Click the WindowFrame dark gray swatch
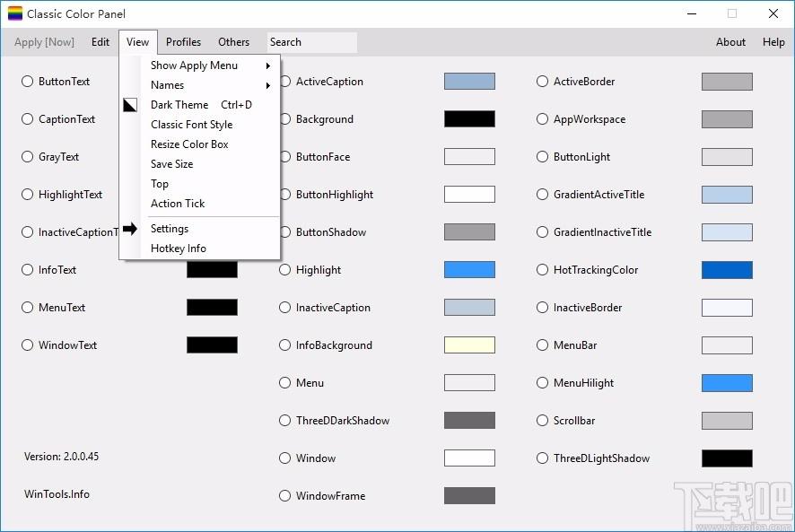The width and height of the screenshot is (795, 532). point(469,495)
